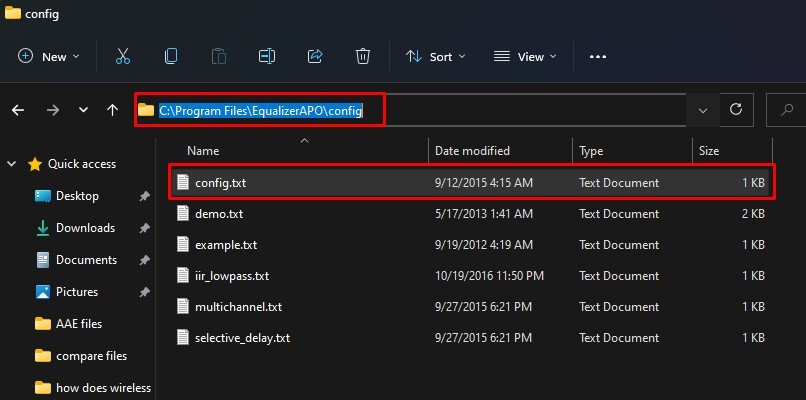
Task: Click the config.txt document icon
Action: (183, 182)
